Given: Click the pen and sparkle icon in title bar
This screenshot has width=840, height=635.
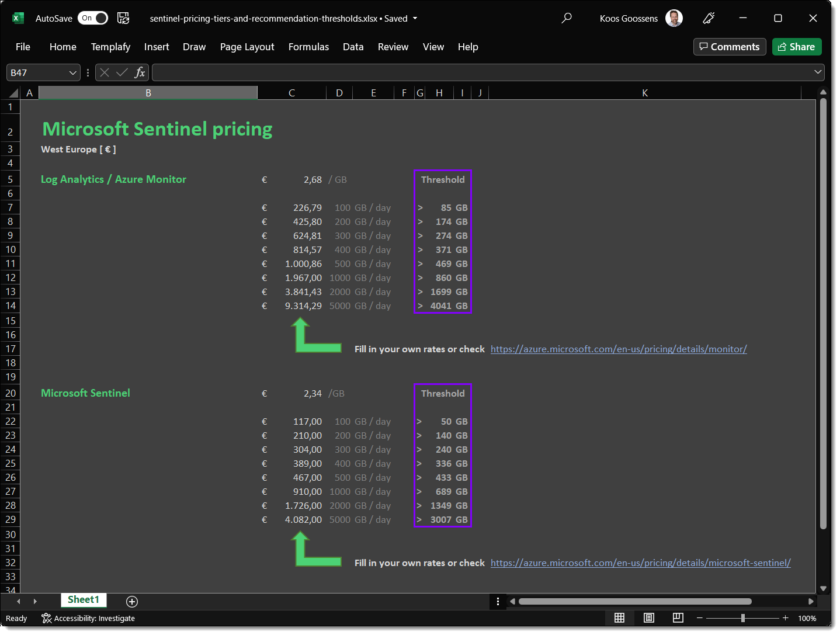Looking at the screenshot, I should (x=709, y=18).
